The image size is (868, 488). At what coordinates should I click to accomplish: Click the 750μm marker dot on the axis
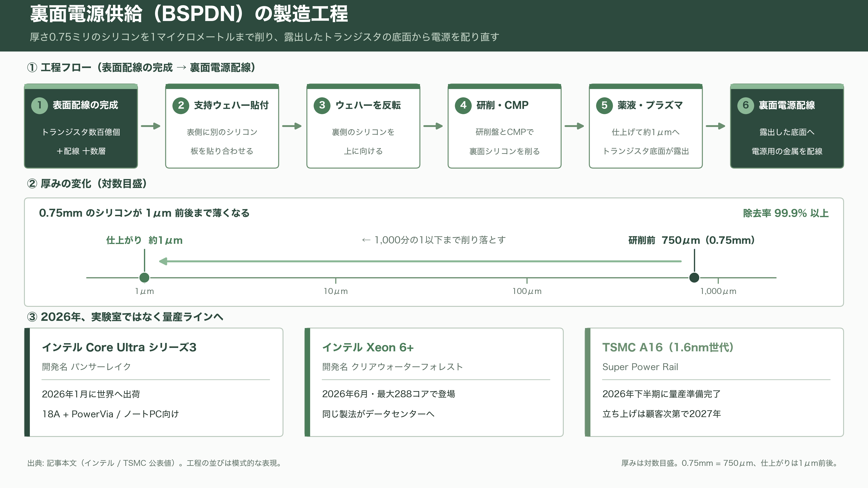694,277
